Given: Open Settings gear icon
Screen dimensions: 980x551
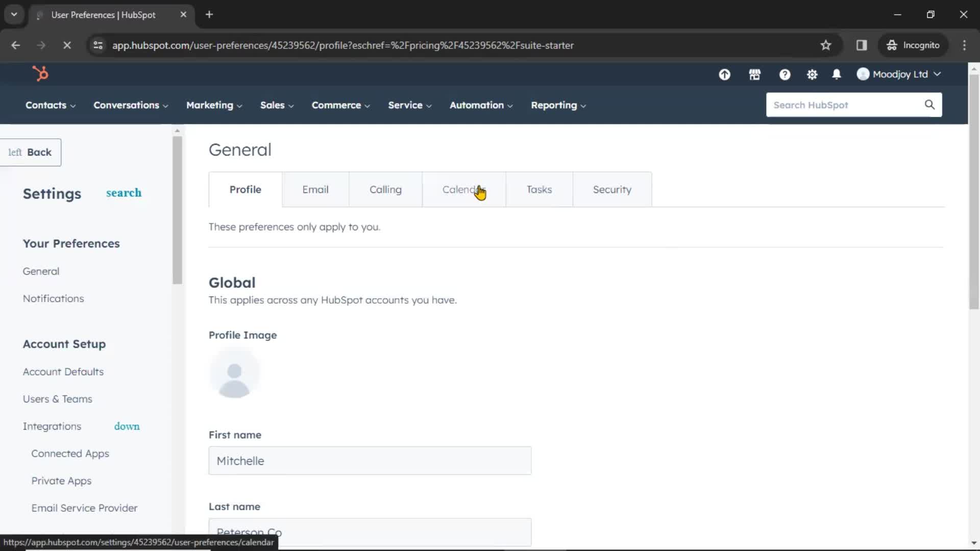Looking at the screenshot, I should (x=812, y=74).
